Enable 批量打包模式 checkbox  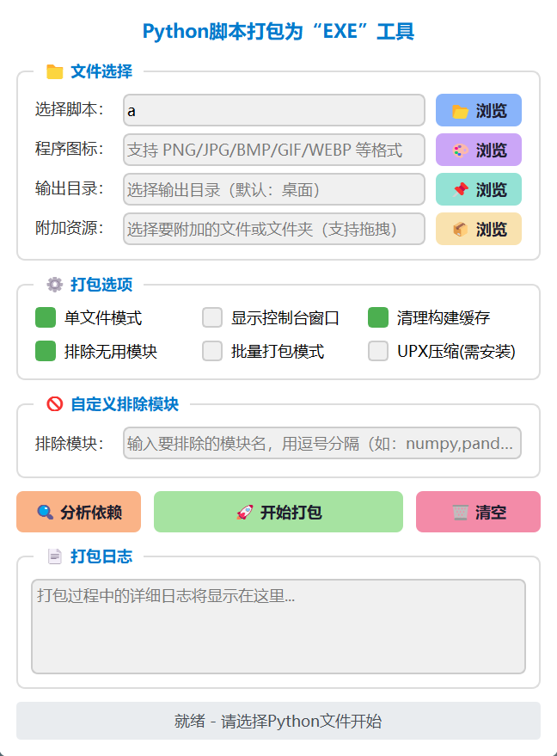tap(212, 351)
